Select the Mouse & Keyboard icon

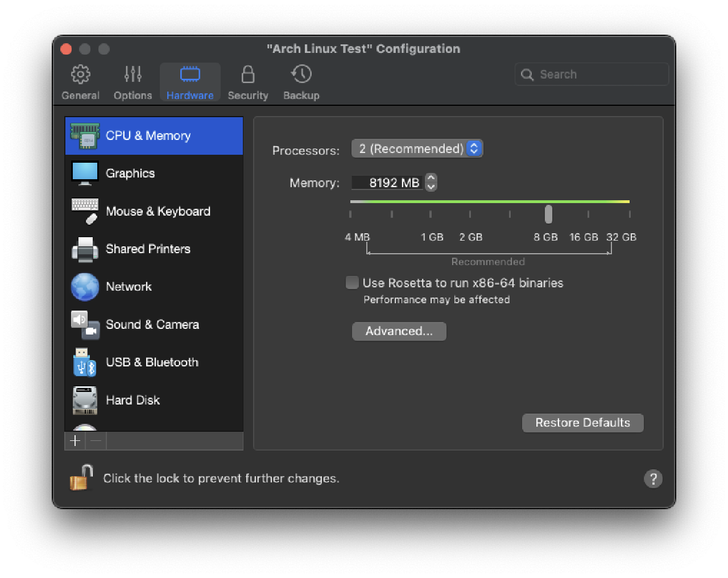point(85,211)
